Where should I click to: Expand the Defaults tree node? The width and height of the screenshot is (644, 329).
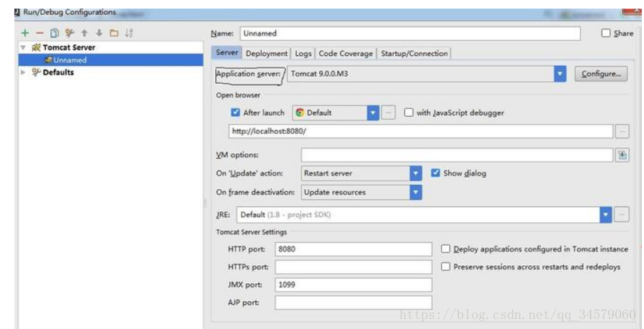[x=24, y=72]
